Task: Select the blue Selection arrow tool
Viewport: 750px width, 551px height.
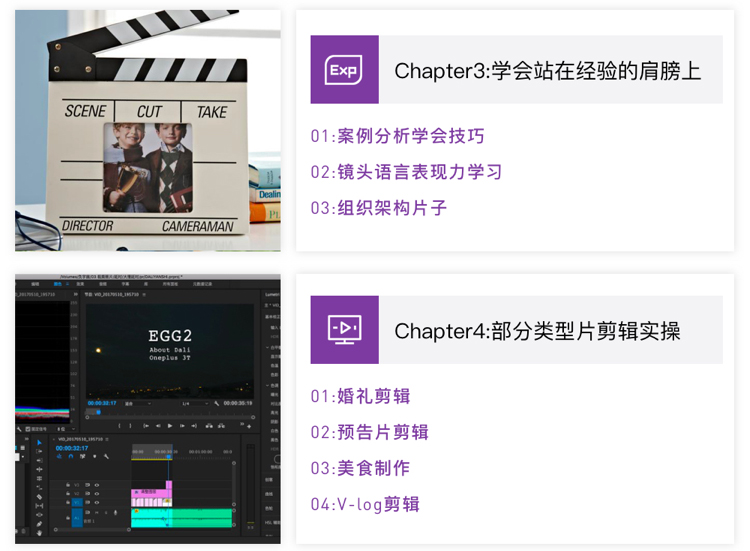Action: (39, 442)
